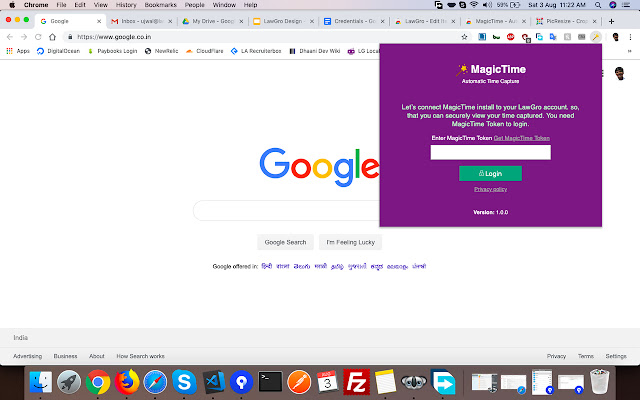Click the Wi-Fi status icon
The height and width of the screenshot is (400, 640).
coord(474,5)
